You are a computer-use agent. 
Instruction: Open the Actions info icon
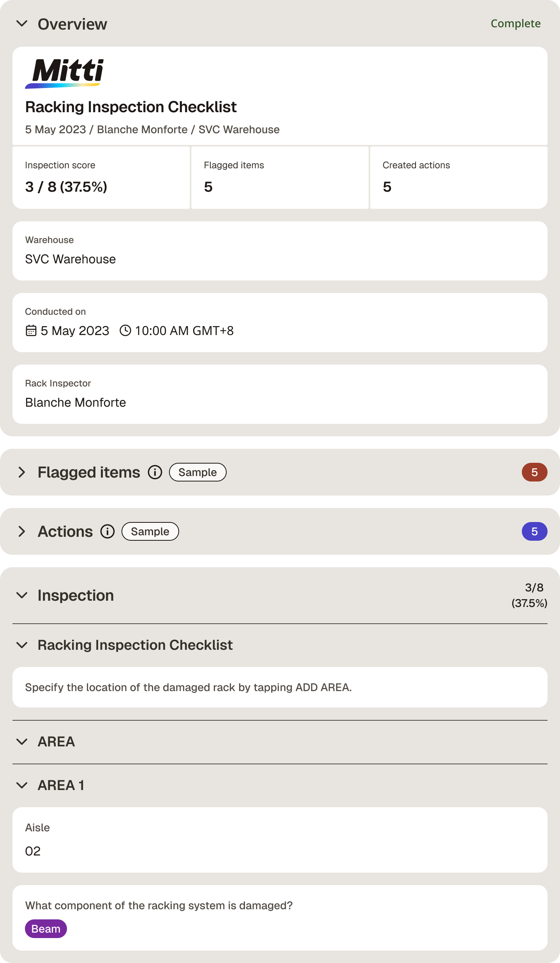pos(107,531)
